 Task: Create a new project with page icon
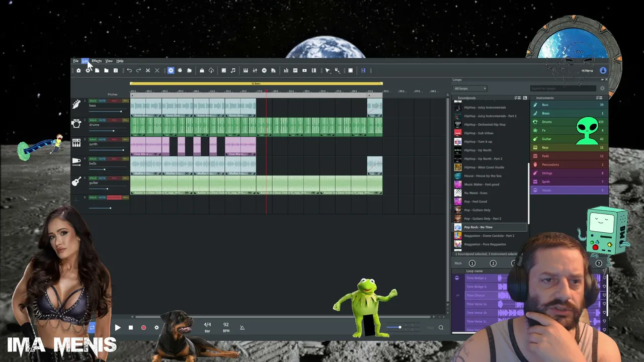click(x=97, y=70)
